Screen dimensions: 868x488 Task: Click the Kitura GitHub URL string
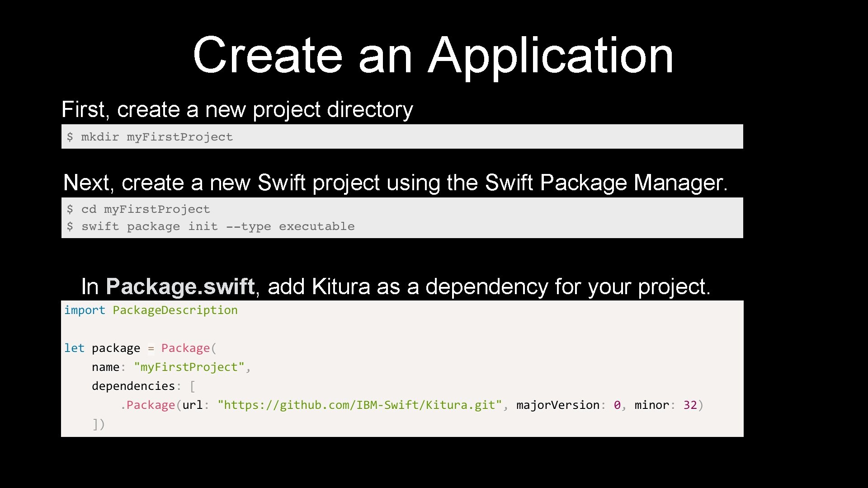point(359,405)
